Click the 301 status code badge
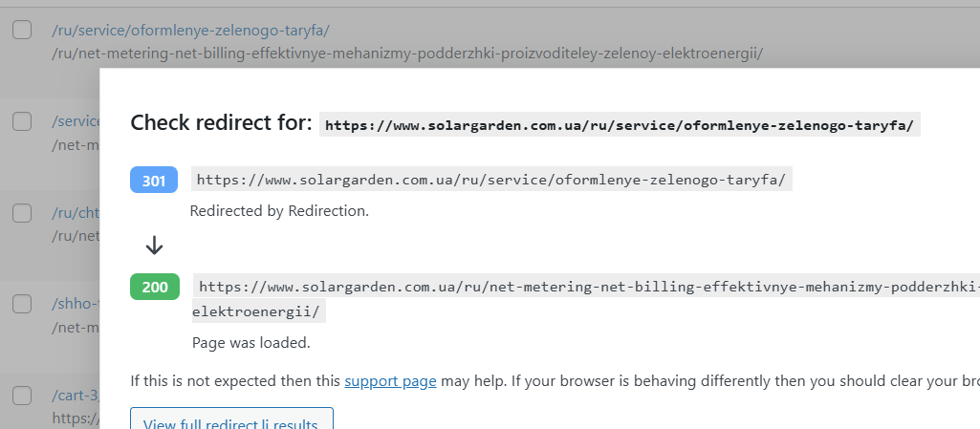This screenshot has height=429, width=980. coord(154,181)
